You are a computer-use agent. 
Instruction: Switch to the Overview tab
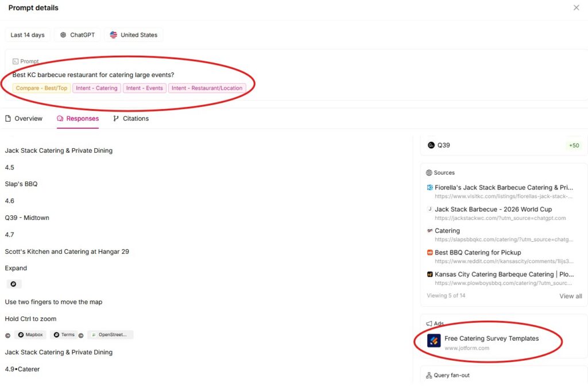[x=24, y=118]
